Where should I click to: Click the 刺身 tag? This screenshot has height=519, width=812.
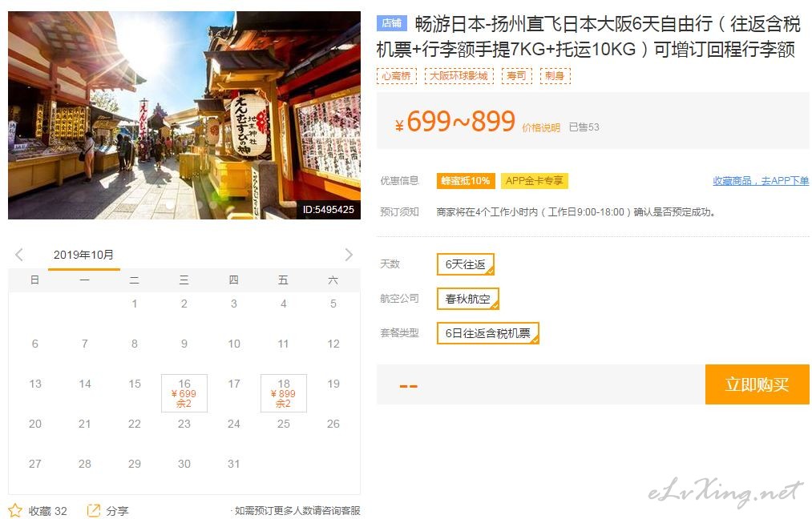click(x=555, y=75)
